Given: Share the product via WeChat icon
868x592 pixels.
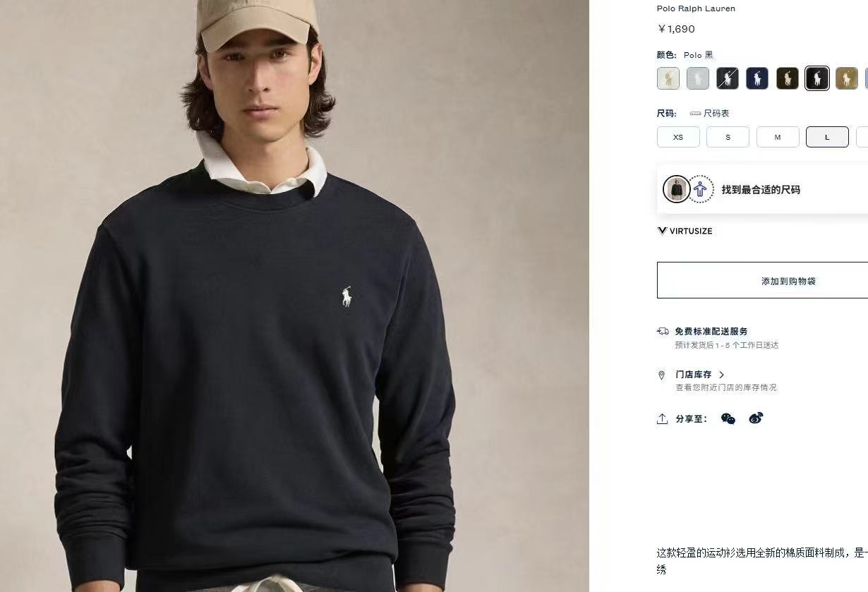Looking at the screenshot, I should tap(728, 418).
